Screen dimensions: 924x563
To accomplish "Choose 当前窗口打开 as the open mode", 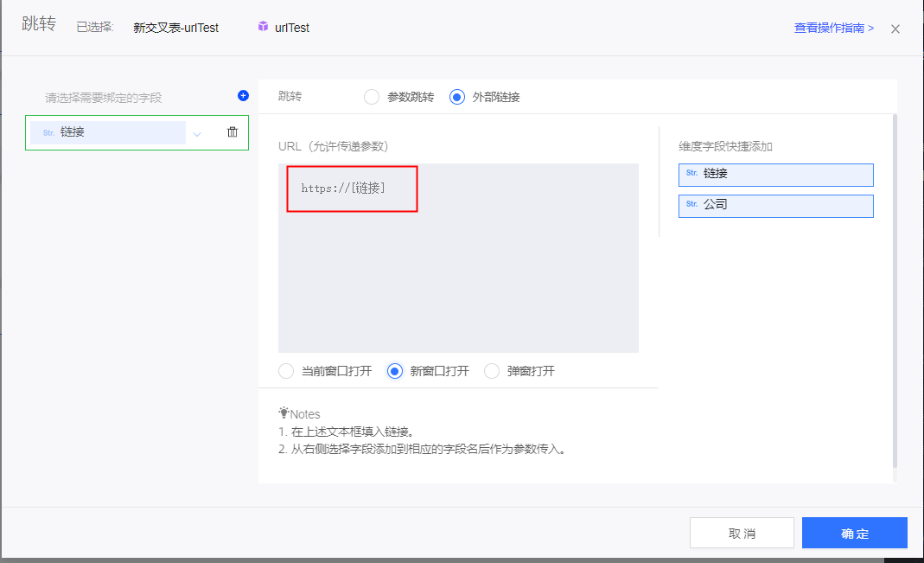I will 286,371.
